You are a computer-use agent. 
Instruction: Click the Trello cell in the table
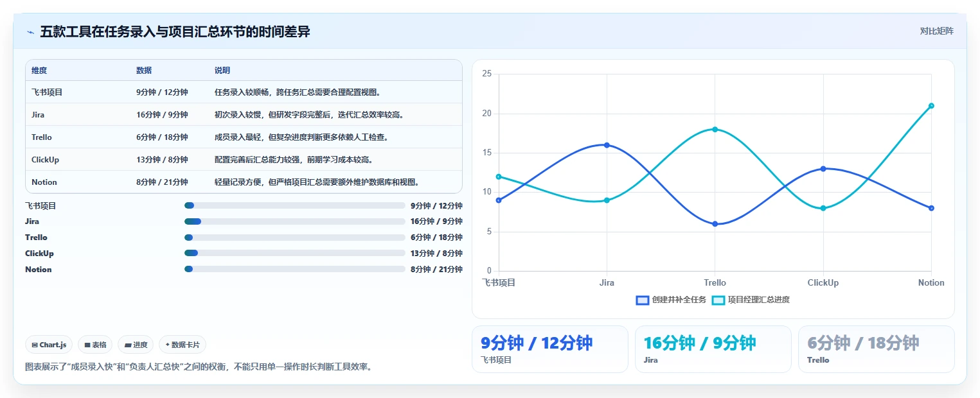coord(42,137)
